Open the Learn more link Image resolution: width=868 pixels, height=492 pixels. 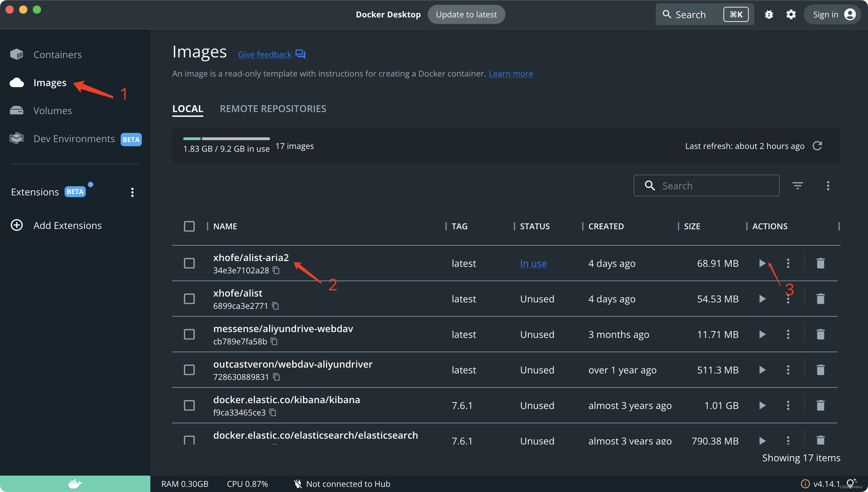click(511, 73)
